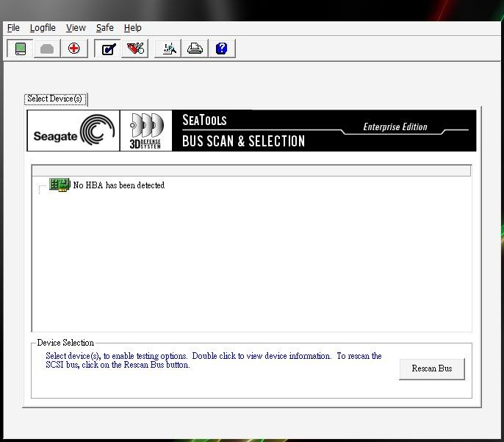Open the Logfile menu
Viewport: 504px width, 442px height.
tap(43, 28)
